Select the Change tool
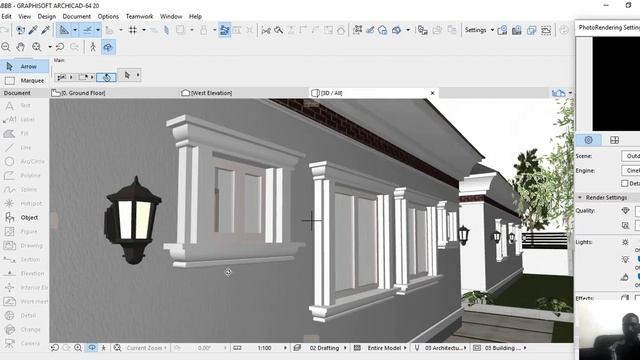 tap(24, 329)
